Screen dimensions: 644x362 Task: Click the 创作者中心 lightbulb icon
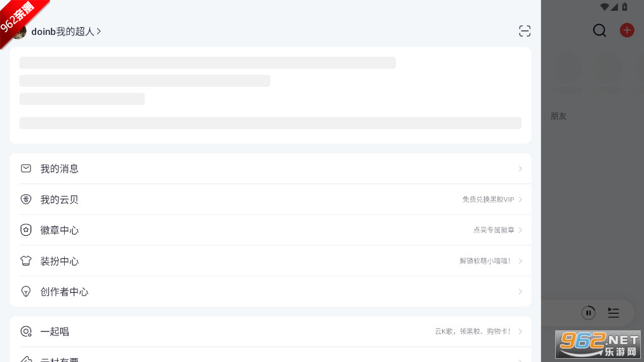(26, 292)
